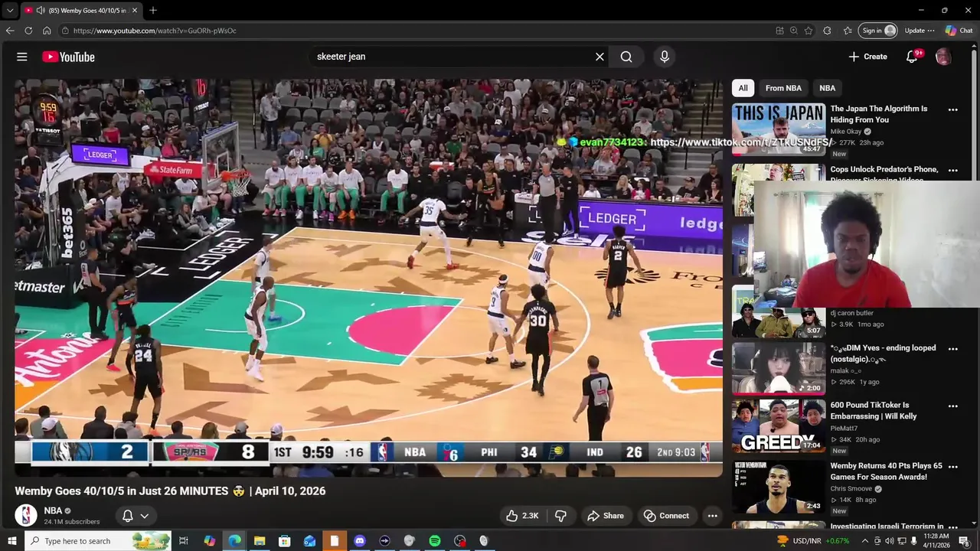Open YouTube notifications bell
980x551 pixels.
[x=912, y=57]
